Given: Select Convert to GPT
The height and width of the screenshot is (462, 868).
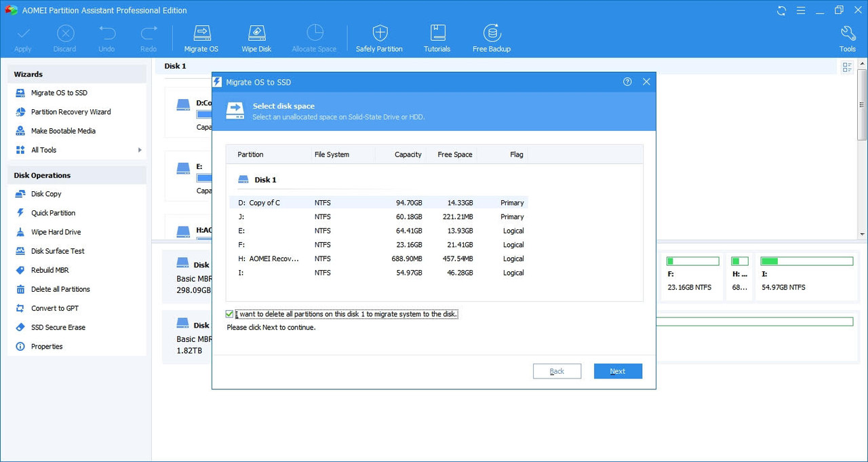Looking at the screenshot, I should [54, 308].
